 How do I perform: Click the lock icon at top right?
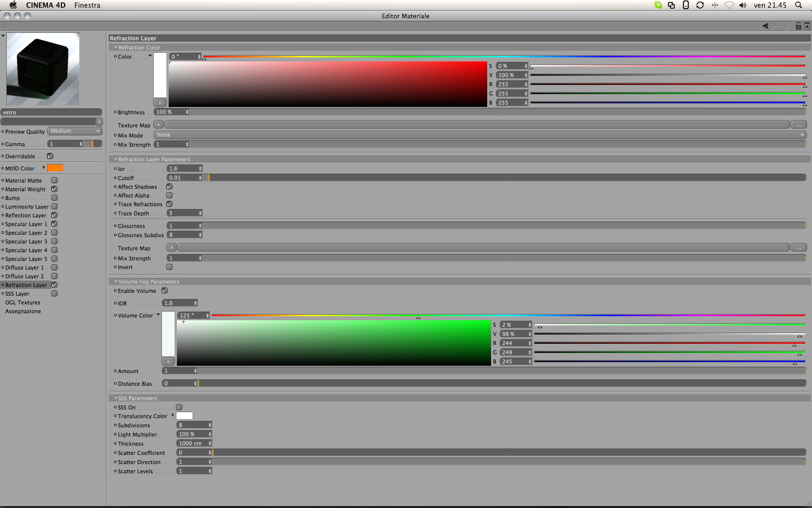(798, 26)
